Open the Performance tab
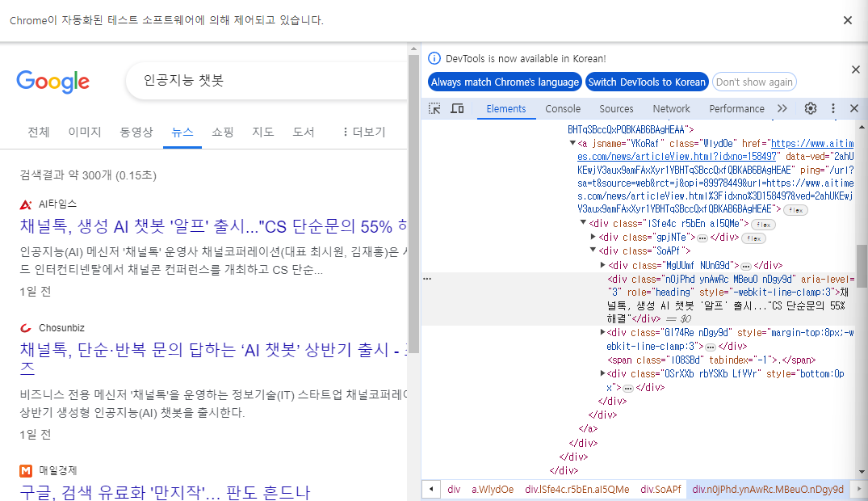 736,108
